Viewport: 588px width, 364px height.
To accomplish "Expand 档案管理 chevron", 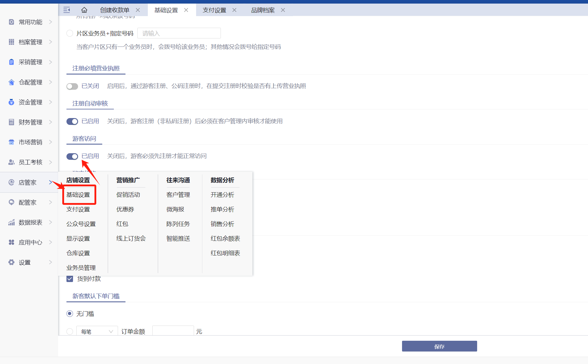I will [x=50, y=42].
